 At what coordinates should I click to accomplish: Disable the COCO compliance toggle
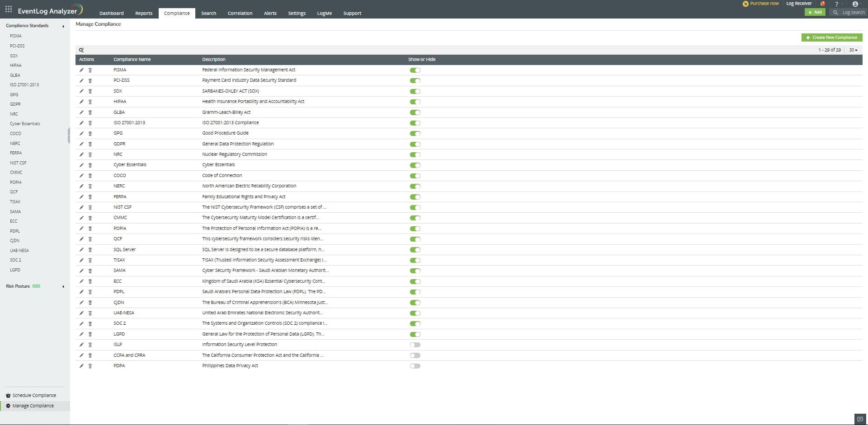pyautogui.click(x=415, y=176)
